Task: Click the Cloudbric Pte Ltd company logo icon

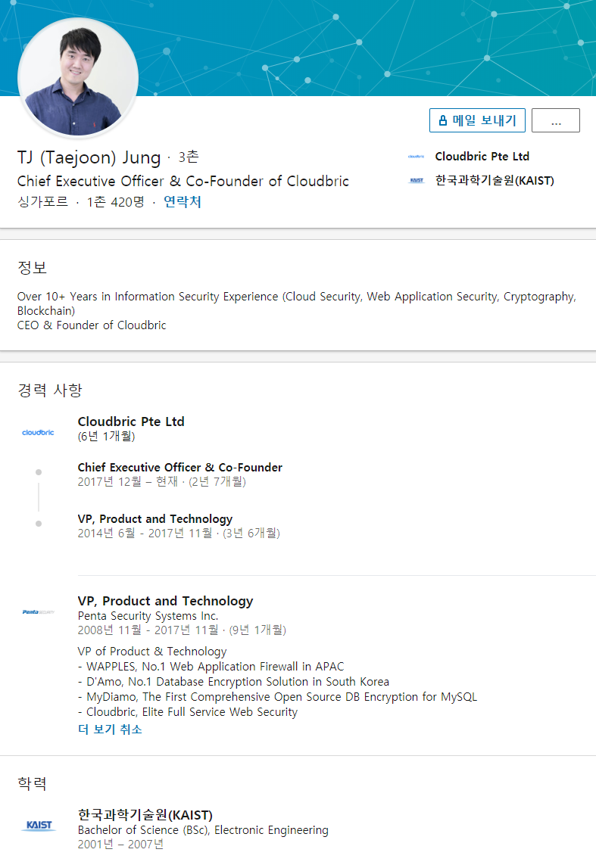Action: pyautogui.click(x=417, y=157)
